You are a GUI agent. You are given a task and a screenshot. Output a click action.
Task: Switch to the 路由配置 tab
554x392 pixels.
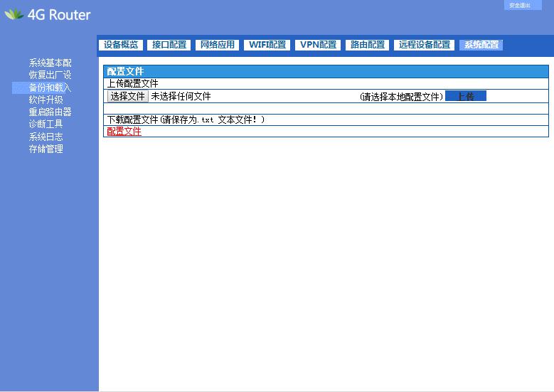point(368,45)
